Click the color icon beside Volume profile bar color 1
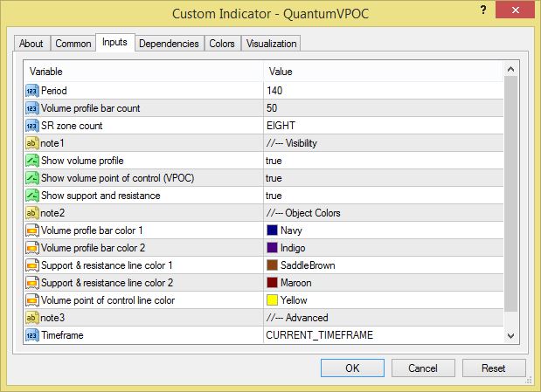 32,230
